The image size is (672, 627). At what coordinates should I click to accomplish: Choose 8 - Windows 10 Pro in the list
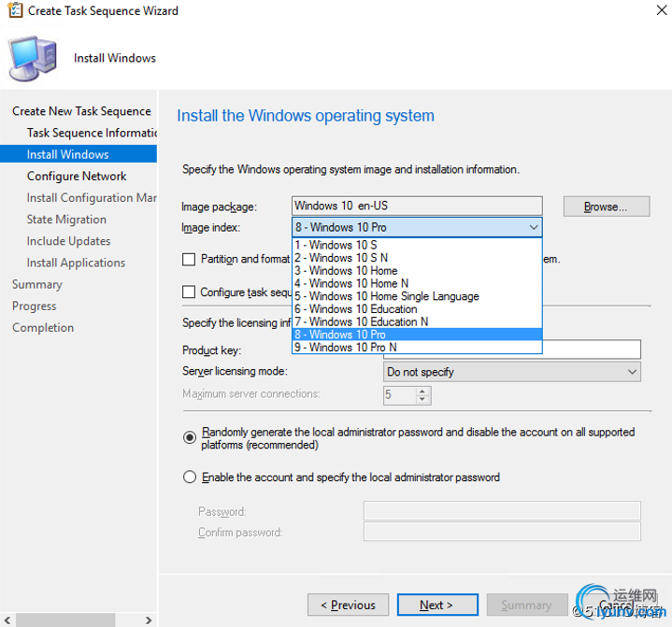click(x=417, y=335)
